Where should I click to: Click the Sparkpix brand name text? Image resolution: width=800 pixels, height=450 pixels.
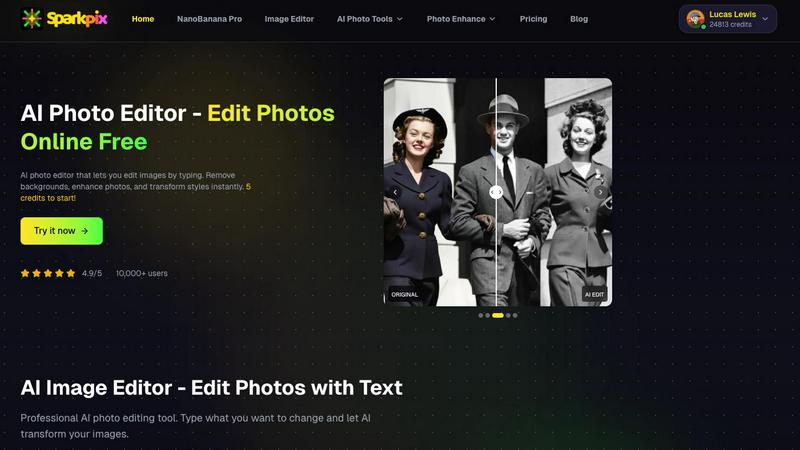click(77, 19)
